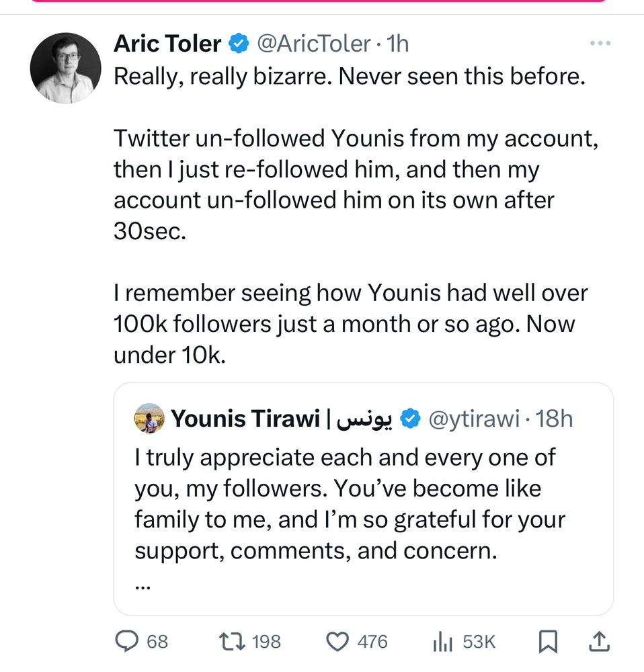This screenshot has height=672, width=644.
Task: Open the three-dot more options menu
Action: pyautogui.click(x=600, y=44)
